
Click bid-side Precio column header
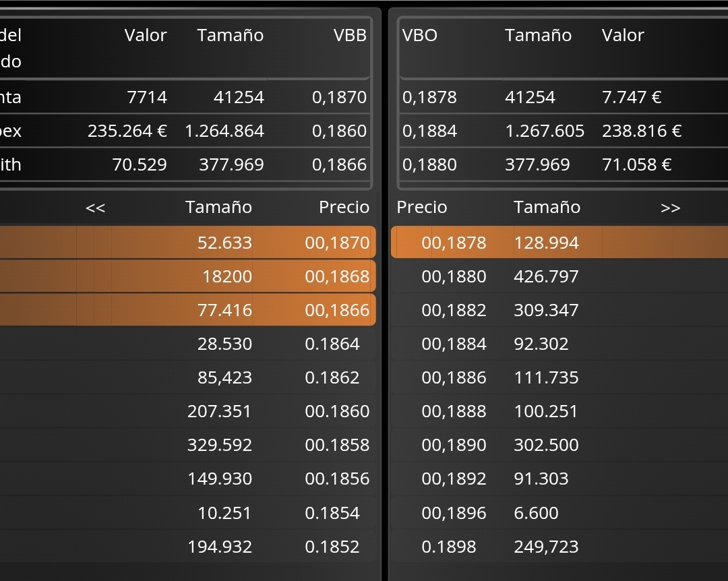coord(344,207)
